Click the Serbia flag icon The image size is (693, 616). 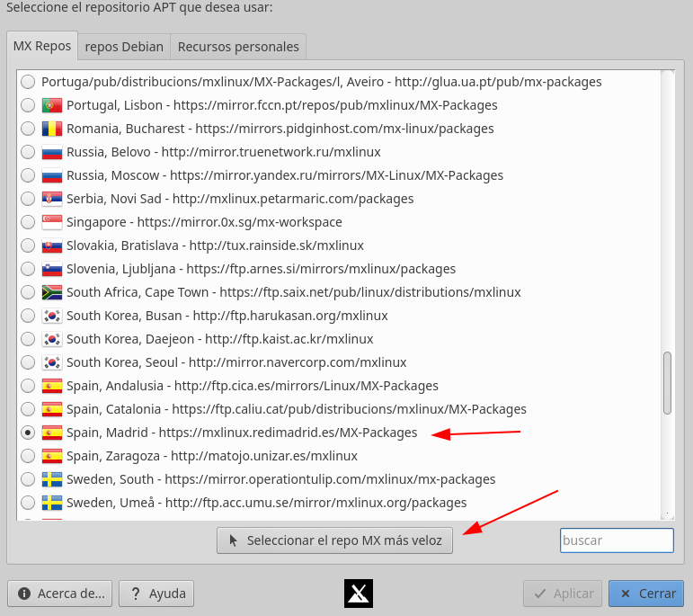click(52, 199)
